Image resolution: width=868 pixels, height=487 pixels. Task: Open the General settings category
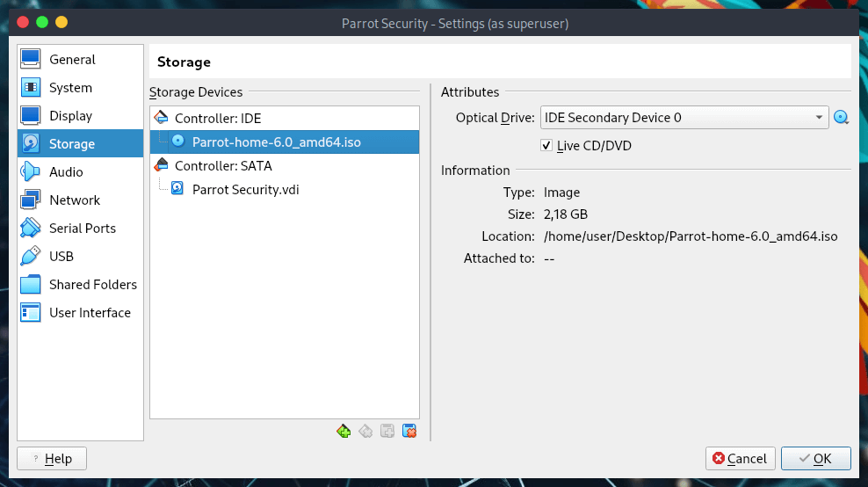[72, 60]
